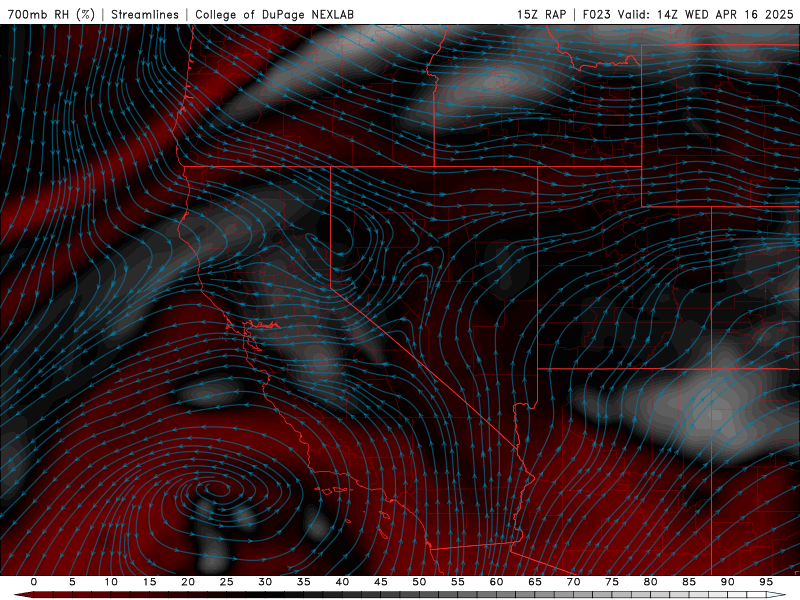Click the colorbar label '45'

[381, 582]
